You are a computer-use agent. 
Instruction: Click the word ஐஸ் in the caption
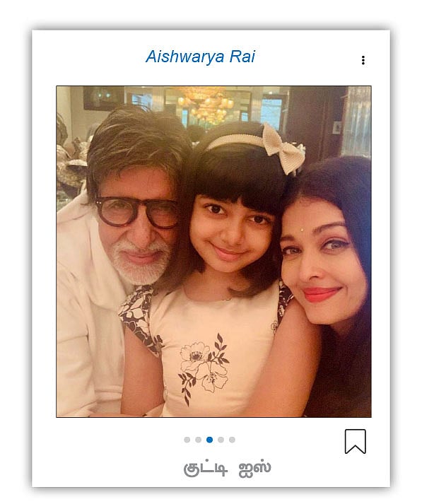click(x=255, y=469)
